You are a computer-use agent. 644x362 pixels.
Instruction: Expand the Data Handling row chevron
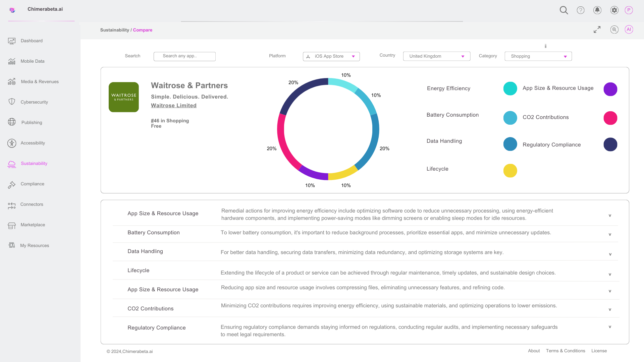point(610,254)
